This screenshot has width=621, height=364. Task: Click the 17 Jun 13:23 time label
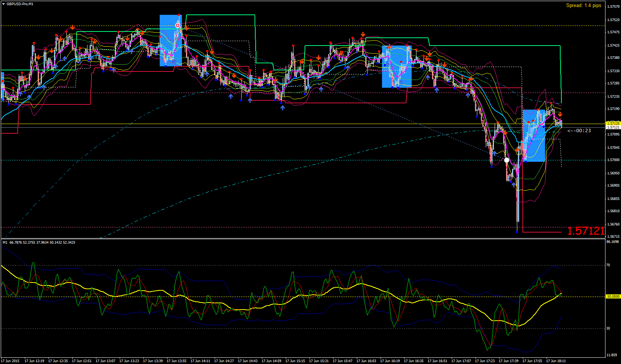[x=129, y=361]
